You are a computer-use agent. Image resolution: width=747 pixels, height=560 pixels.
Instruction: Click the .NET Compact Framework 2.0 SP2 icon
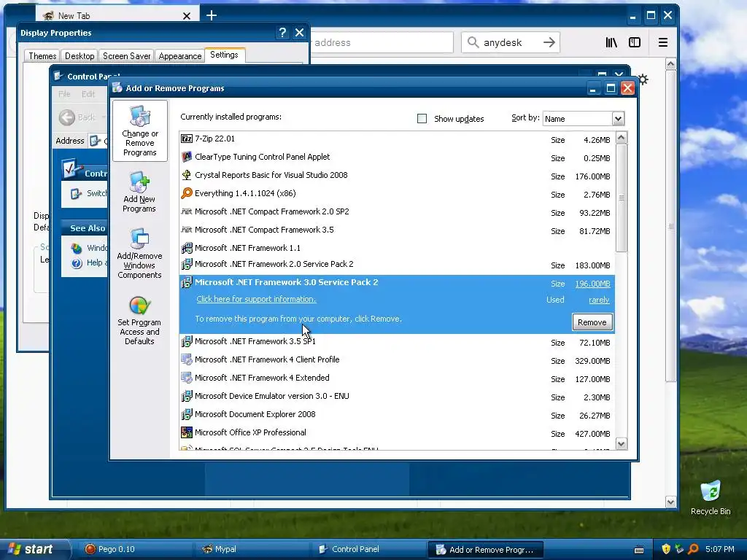point(187,211)
